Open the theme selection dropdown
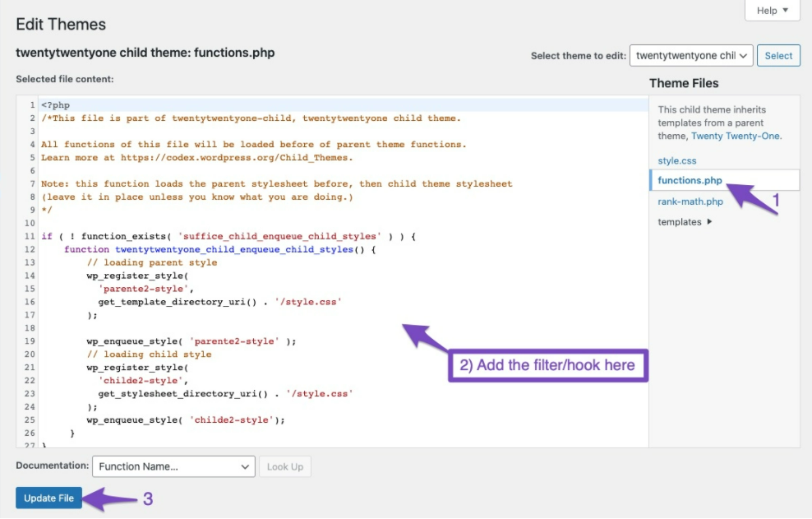 pyautogui.click(x=691, y=55)
